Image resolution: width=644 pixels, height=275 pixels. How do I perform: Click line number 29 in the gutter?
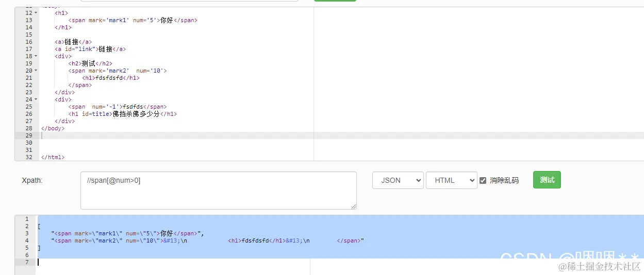28,135
